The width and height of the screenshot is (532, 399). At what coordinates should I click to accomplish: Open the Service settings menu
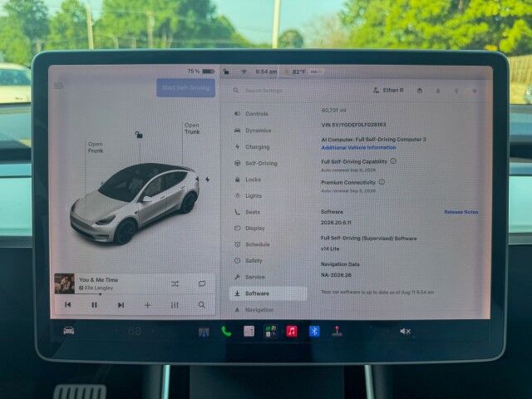tap(249, 277)
